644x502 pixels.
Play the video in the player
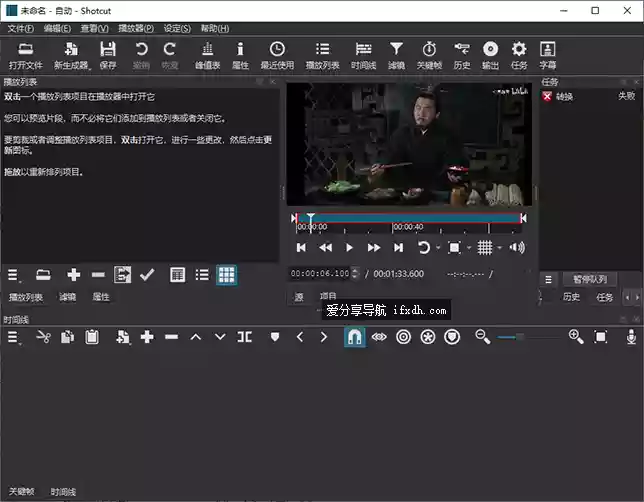pyautogui.click(x=349, y=247)
